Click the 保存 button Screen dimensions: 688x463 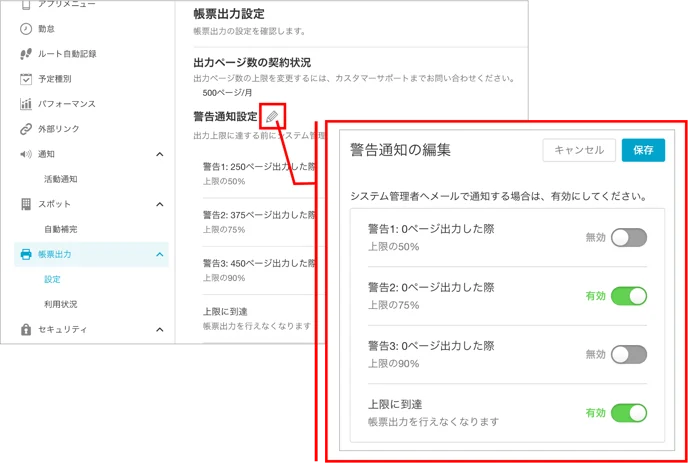[x=643, y=150]
